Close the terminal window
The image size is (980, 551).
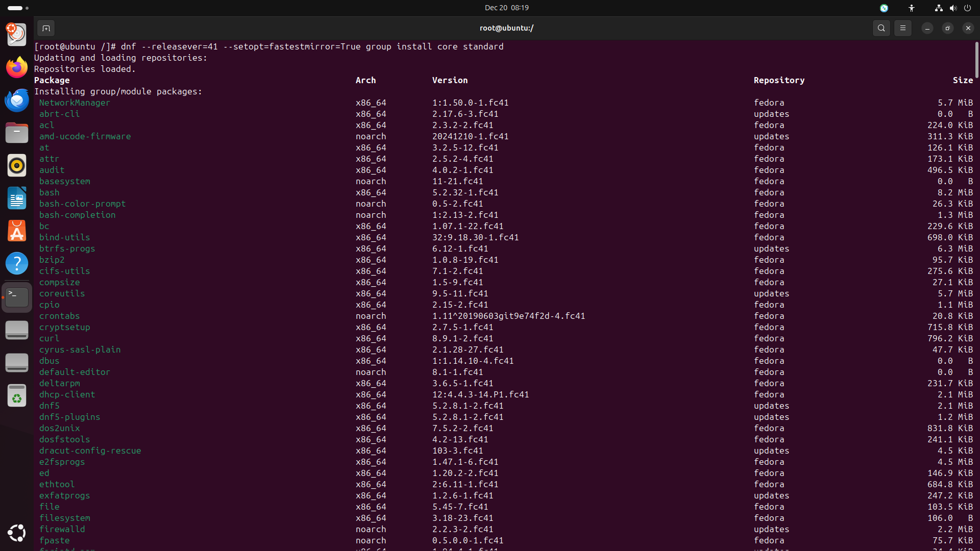[968, 28]
